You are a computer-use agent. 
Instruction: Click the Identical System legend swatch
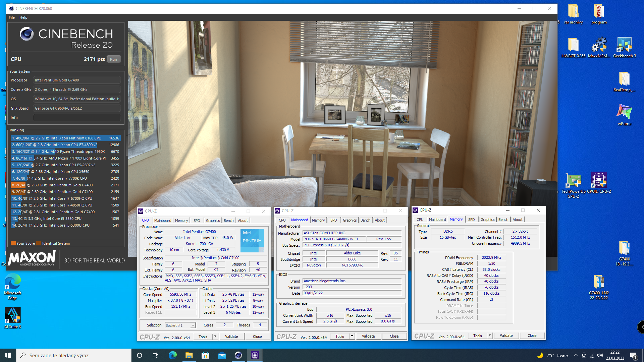39,243
